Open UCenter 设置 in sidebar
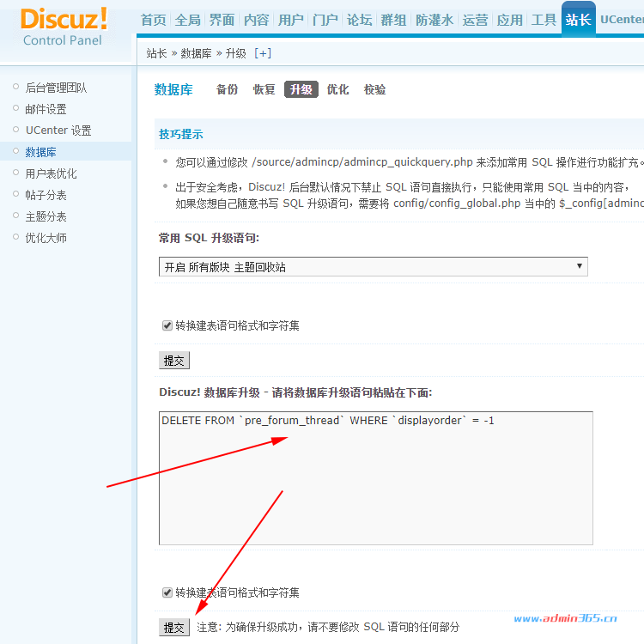Screen dimensions: 644x644 pyautogui.click(x=58, y=131)
